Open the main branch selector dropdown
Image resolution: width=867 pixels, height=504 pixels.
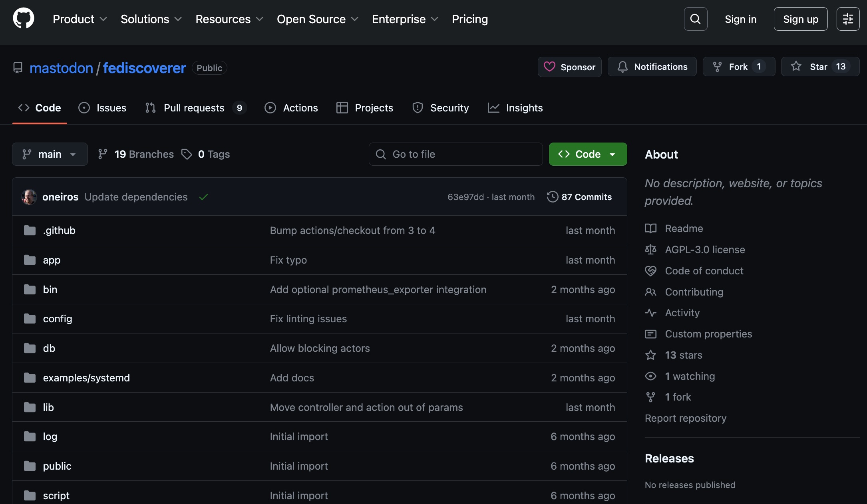50,154
